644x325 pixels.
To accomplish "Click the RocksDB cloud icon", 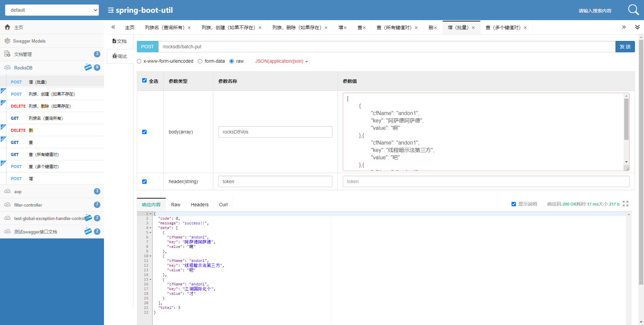I will pyautogui.click(x=7, y=67).
